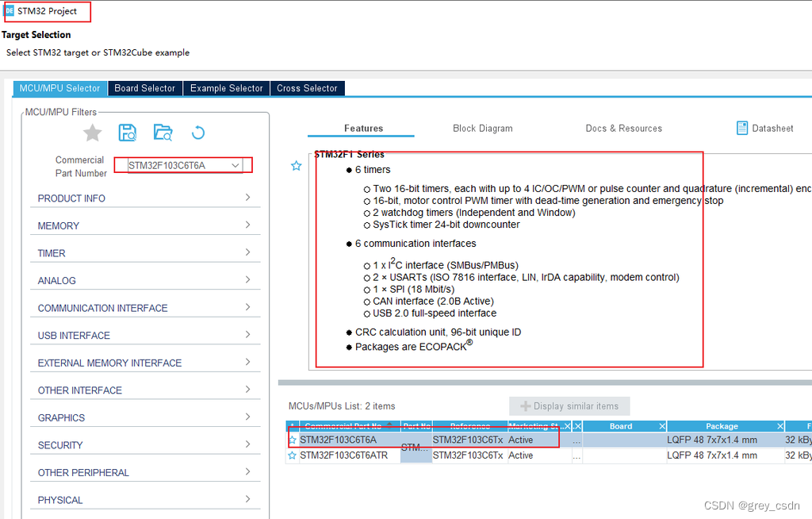
Task: Close the Marketing Status column
Action: click(567, 426)
